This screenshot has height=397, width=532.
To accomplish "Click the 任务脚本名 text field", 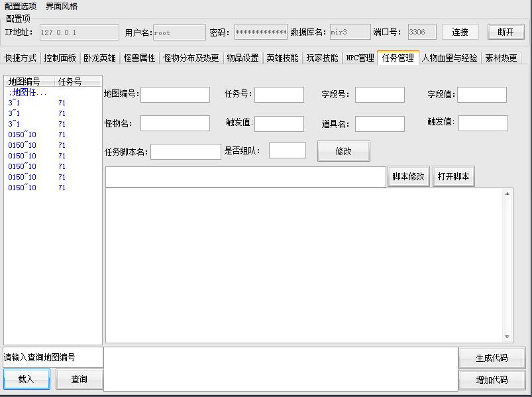I will pyautogui.click(x=186, y=152).
